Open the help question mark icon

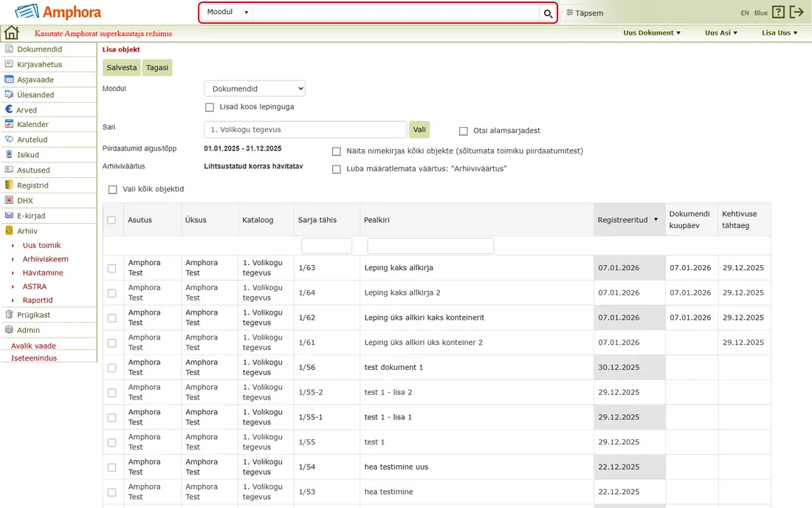click(x=778, y=13)
